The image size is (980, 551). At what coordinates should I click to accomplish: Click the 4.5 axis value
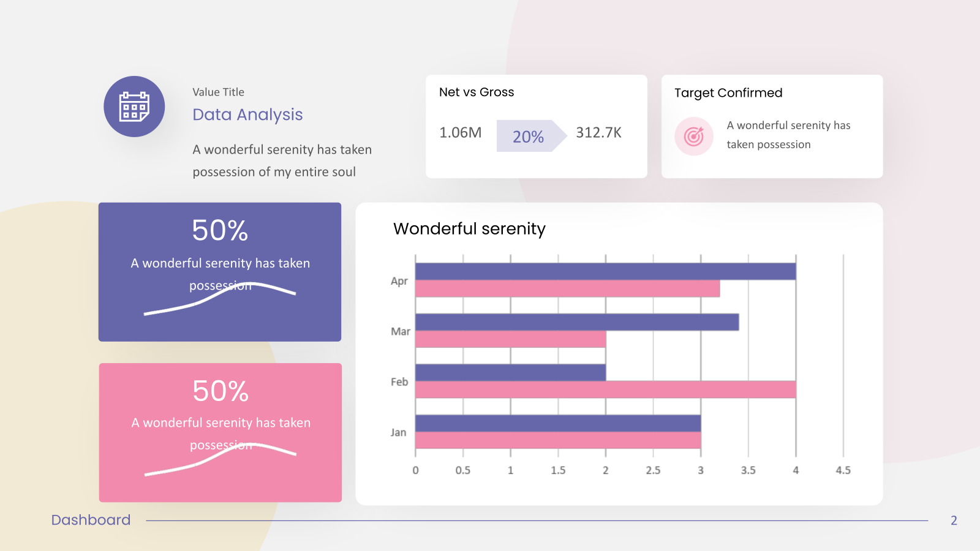coord(843,470)
